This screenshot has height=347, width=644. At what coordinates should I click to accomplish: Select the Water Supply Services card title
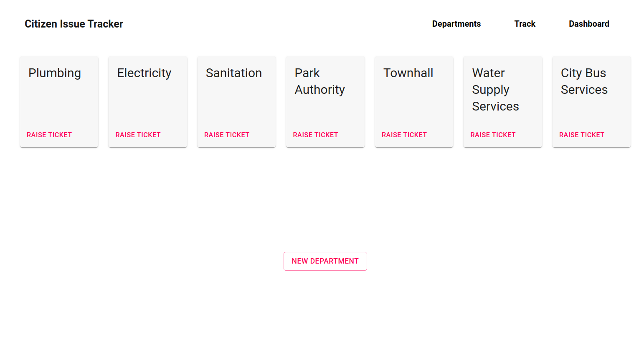[495, 90]
